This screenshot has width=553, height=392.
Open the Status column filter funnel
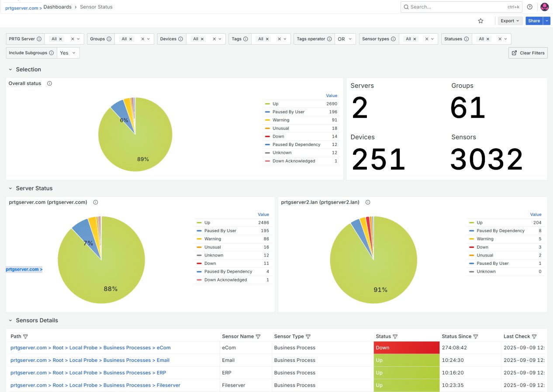[x=395, y=336]
